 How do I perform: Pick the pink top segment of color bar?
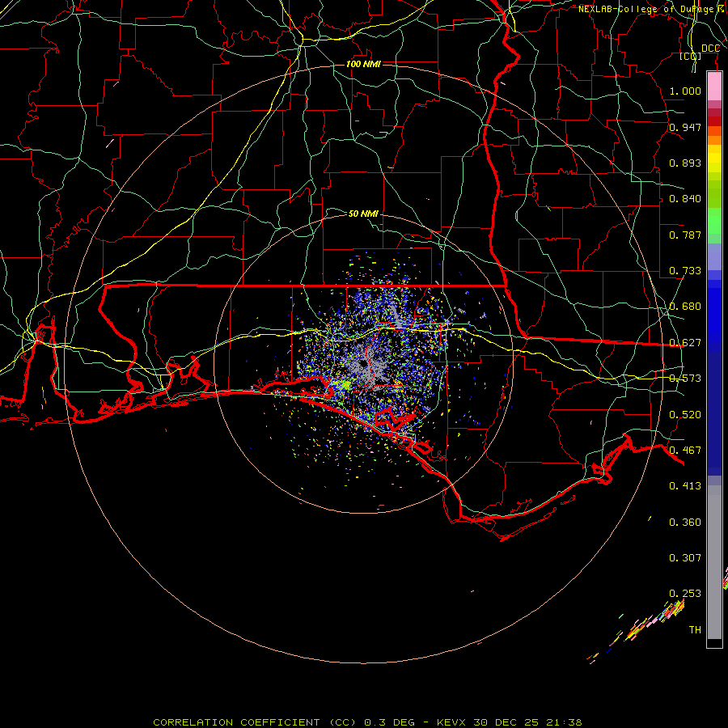point(714,87)
